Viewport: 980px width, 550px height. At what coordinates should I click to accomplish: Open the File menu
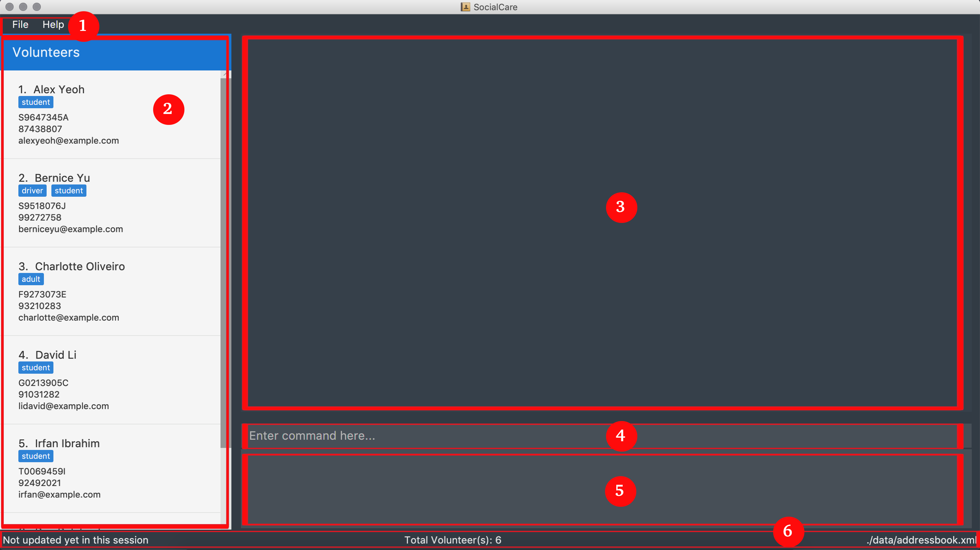pyautogui.click(x=20, y=25)
